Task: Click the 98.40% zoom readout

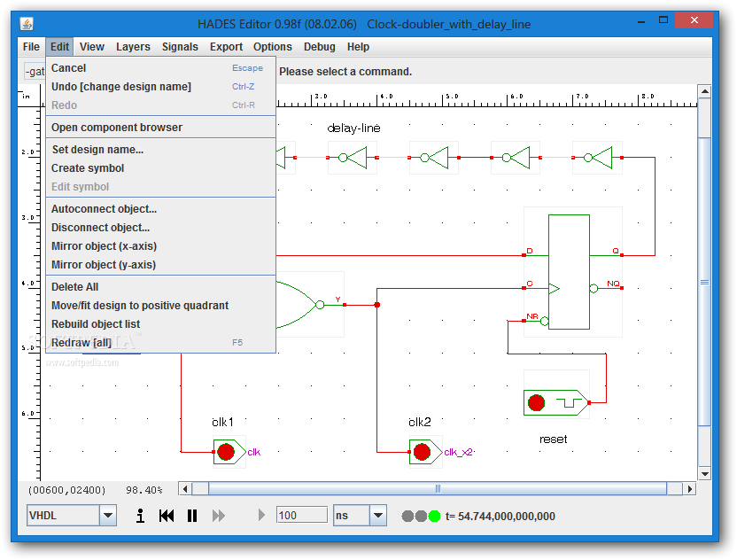Action: point(144,490)
